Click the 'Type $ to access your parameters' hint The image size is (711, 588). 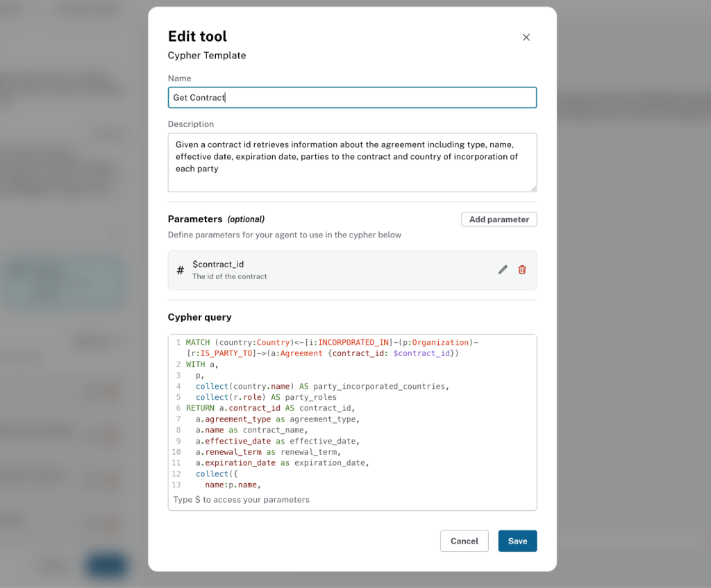point(241,500)
